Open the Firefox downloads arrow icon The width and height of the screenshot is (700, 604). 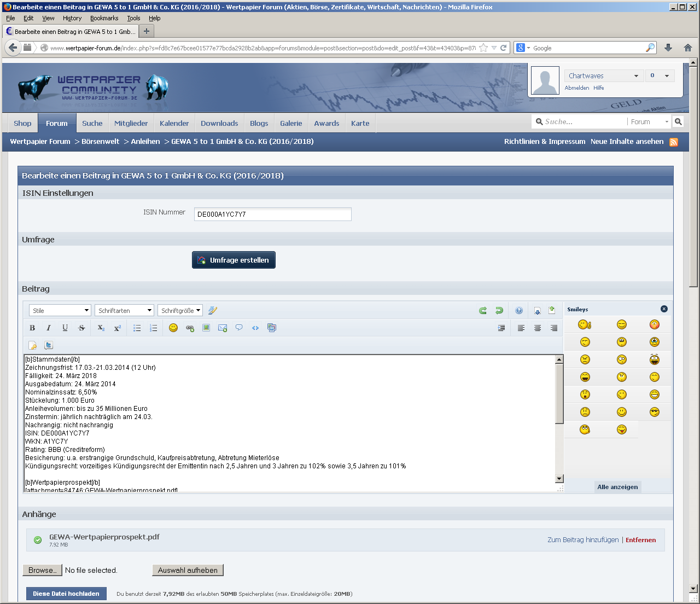point(668,48)
